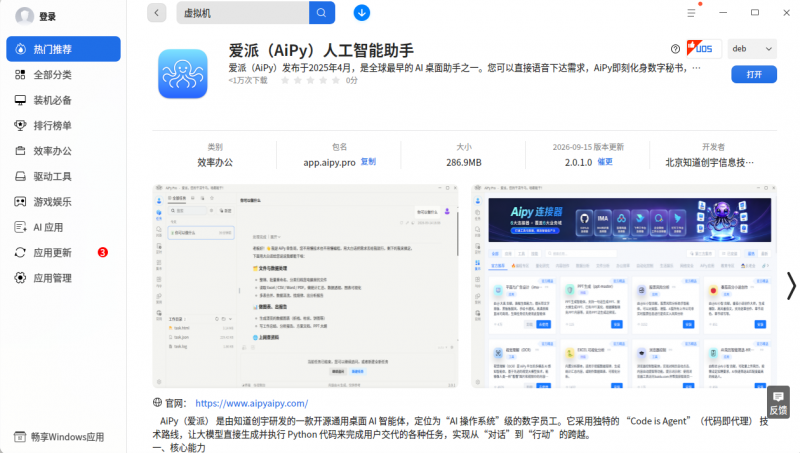Click the 反馈 feedback button

778,403
